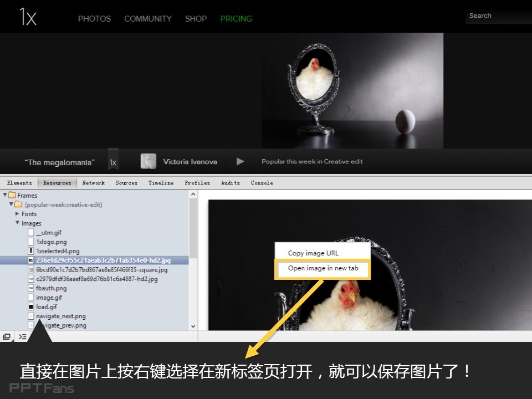Select __utm.gif resource
532x399 pixels.
[49, 232]
